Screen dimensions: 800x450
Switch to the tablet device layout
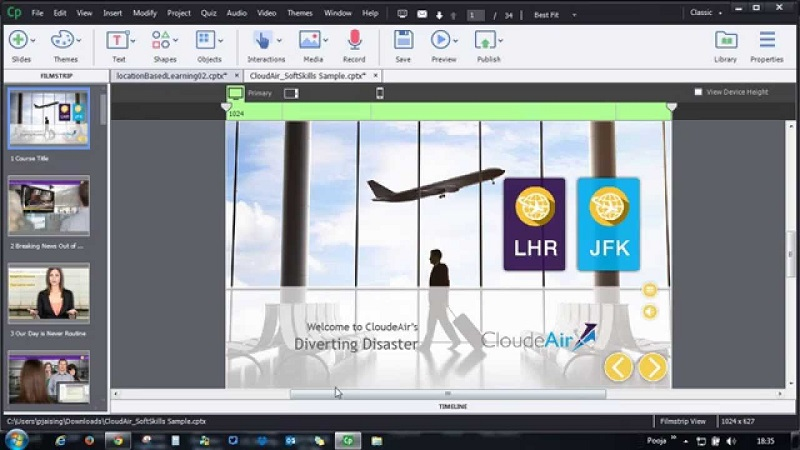tap(291, 93)
